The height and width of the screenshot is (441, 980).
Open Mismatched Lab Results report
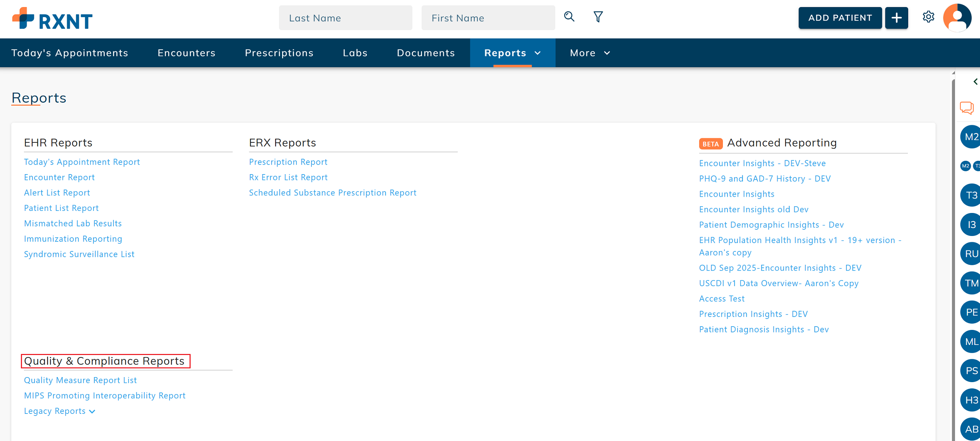click(x=73, y=224)
